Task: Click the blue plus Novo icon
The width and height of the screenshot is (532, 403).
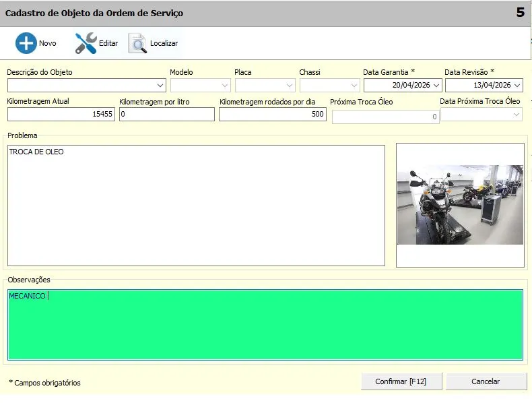Action: click(x=26, y=43)
